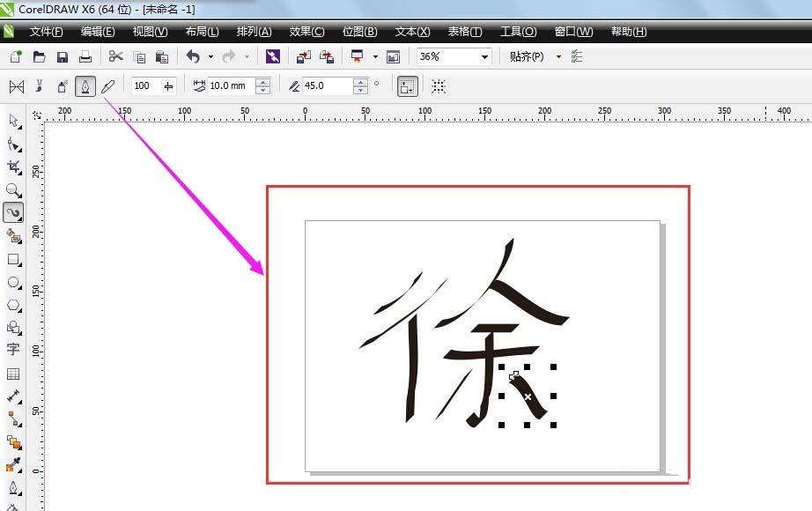This screenshot has width=812, height=511.
Task: Toggle the Preset artistic media mode
Action: point(16,86)
